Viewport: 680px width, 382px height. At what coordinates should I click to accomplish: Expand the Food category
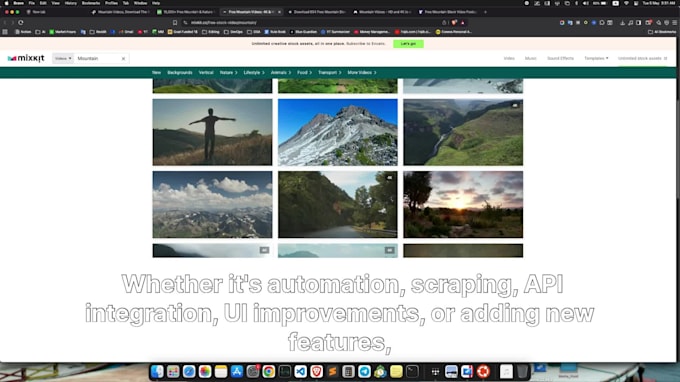(304, 72)
